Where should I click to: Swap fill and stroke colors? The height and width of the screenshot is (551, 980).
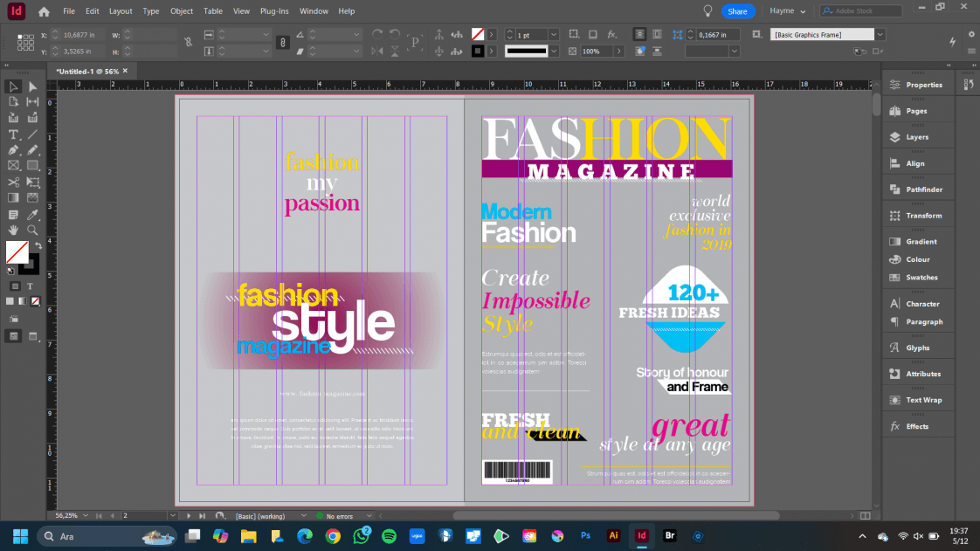tap(38, 245)
